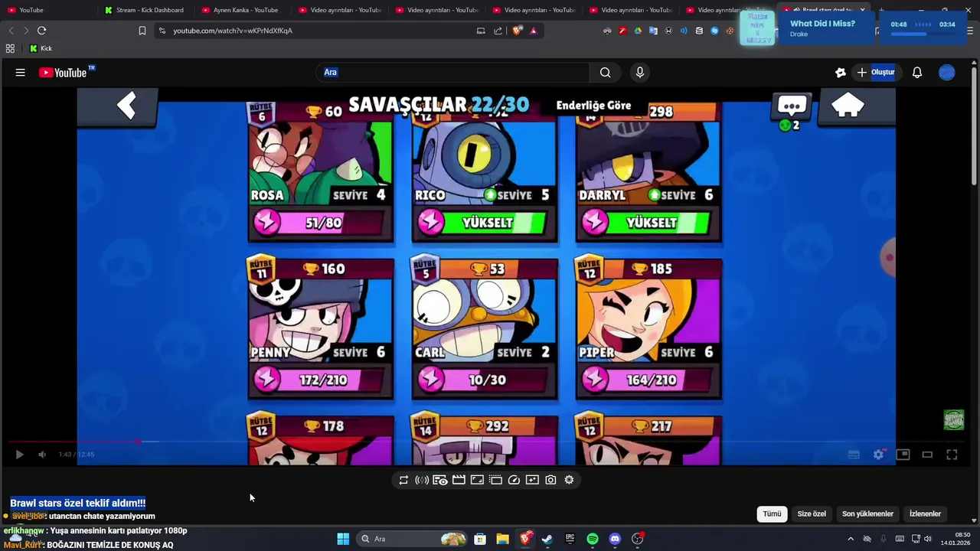The width and height of the screenshot is (980, 551).
Task: Click the song playback progress bar widget
Action: click(x=923, y=34)
